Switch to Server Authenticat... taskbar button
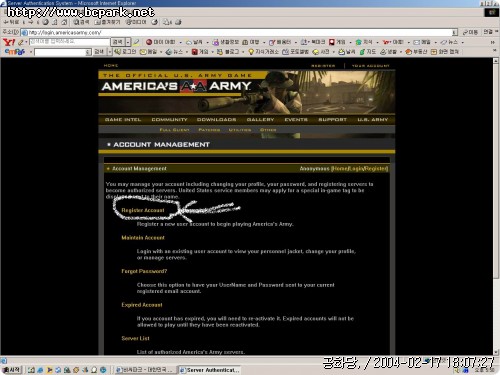This screenshot has height=375, width=500. pos(209,370)
